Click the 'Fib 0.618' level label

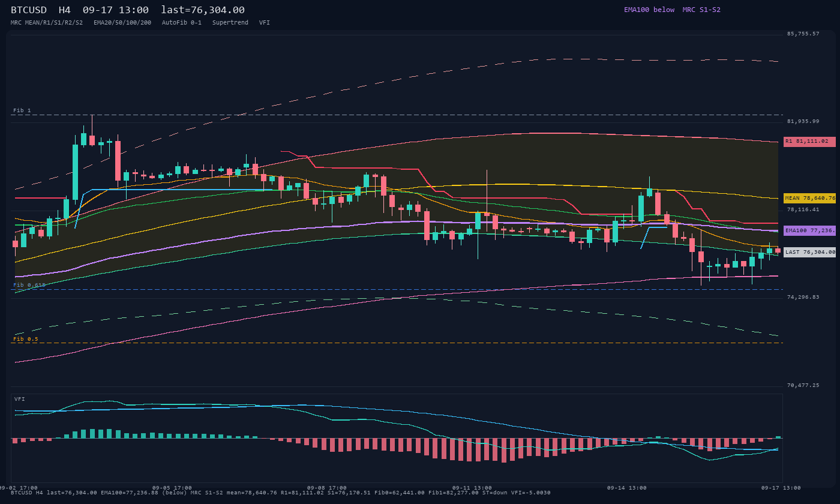[29, 285]
